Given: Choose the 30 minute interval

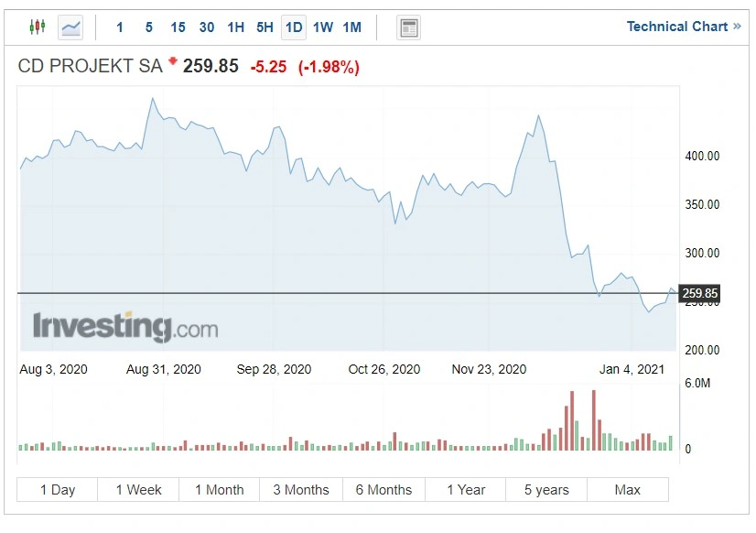Looking at the screenshot, I should point(207,27).
